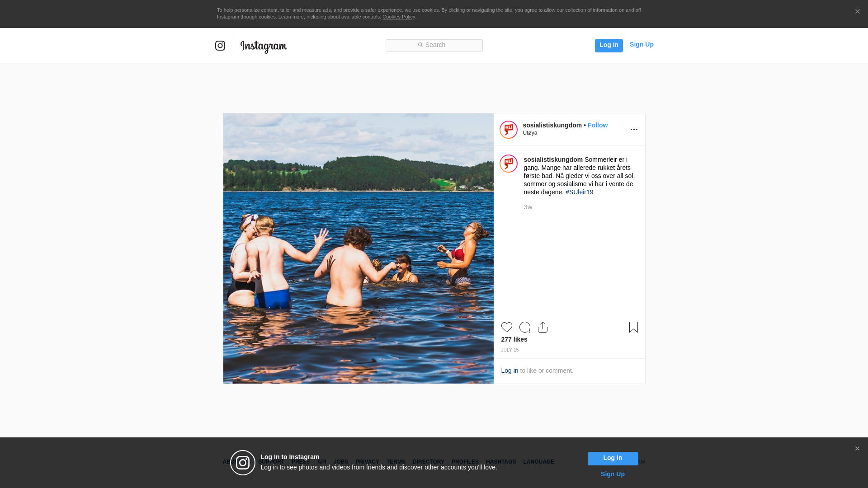Image resolution: width=868 pixels, height=488 pixels.
Task: Open the TERMS footer link
Action: coord(396,462)
